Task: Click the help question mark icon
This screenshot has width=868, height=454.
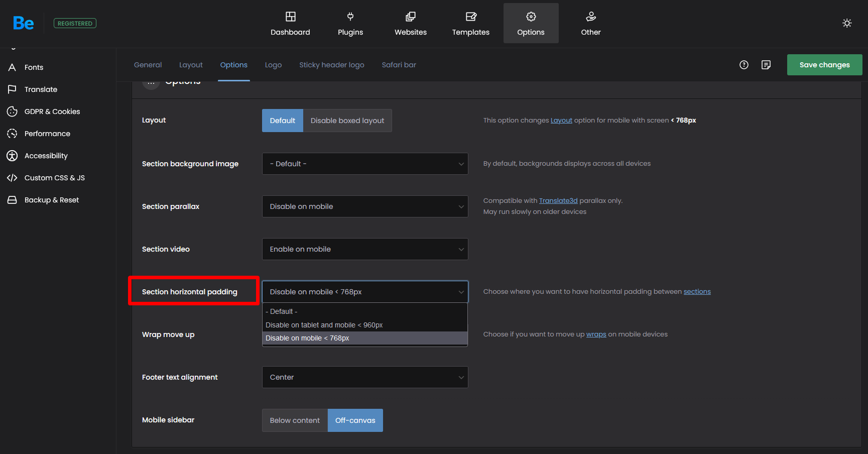Action: [744, 65]
